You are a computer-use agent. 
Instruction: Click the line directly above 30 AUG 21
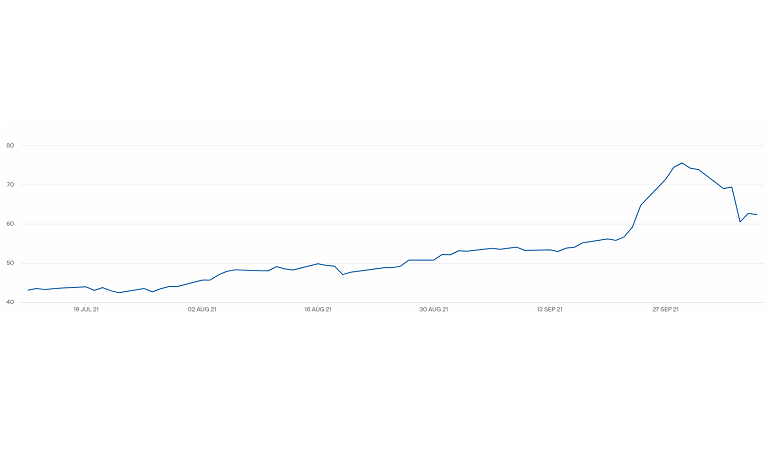tap(434, 260)
